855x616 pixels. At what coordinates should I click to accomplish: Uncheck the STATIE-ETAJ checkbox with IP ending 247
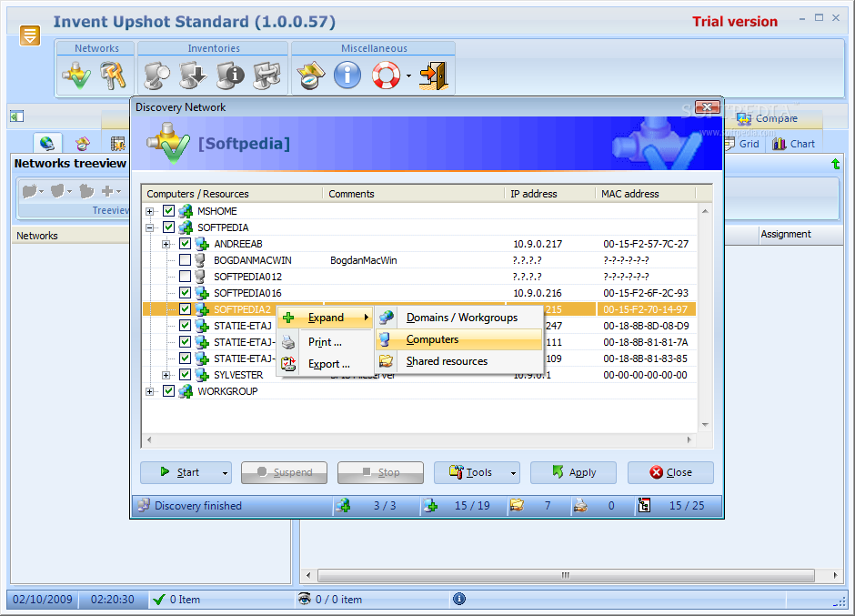185,325
